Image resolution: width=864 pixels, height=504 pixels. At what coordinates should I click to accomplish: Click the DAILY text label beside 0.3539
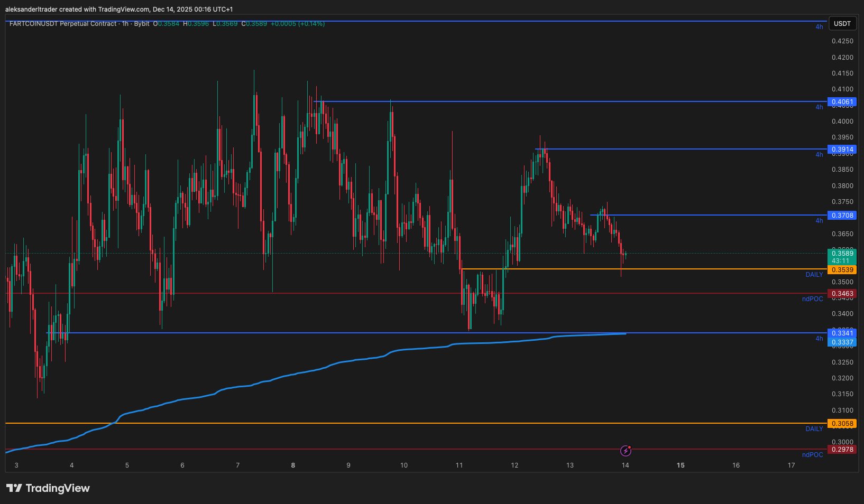[814, 275]
